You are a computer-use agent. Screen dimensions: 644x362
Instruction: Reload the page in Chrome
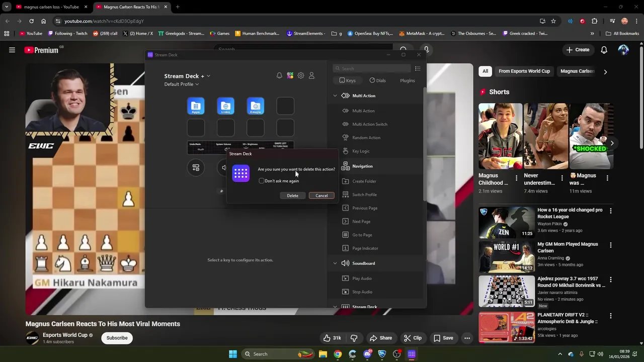click(31, 21)
